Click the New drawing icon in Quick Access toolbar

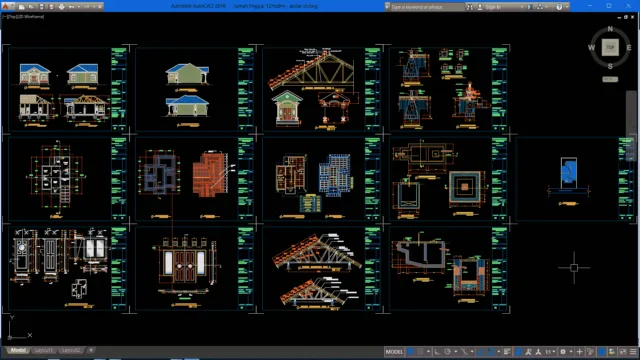[21, 7]
